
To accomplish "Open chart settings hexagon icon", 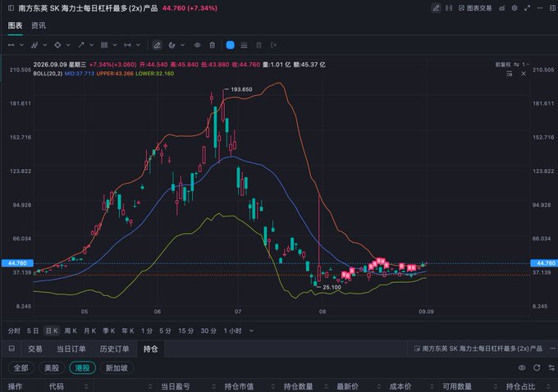I will pyautogui.click(x=515, y=8).
